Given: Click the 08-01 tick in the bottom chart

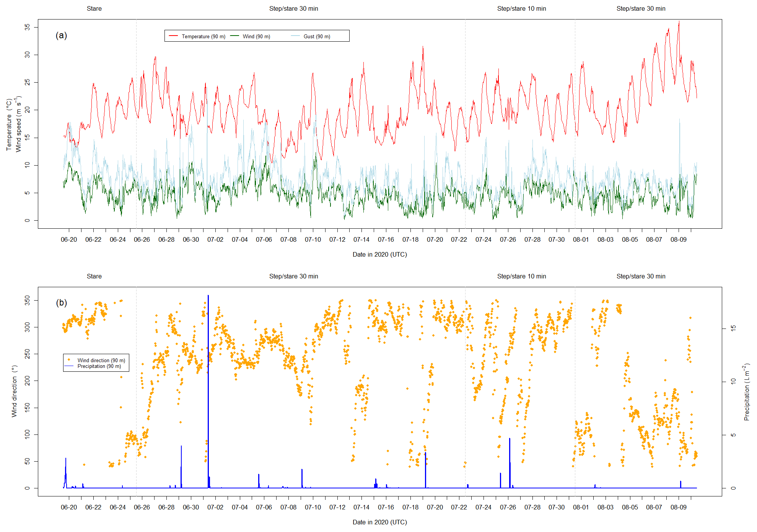Looking at the screenshot, I should point(581,507).
